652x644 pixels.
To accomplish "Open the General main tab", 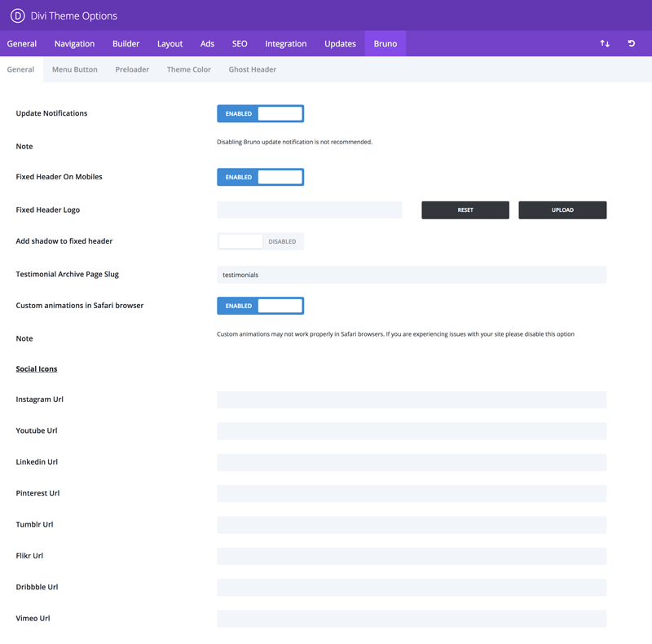I will click(x=22, y=44).
